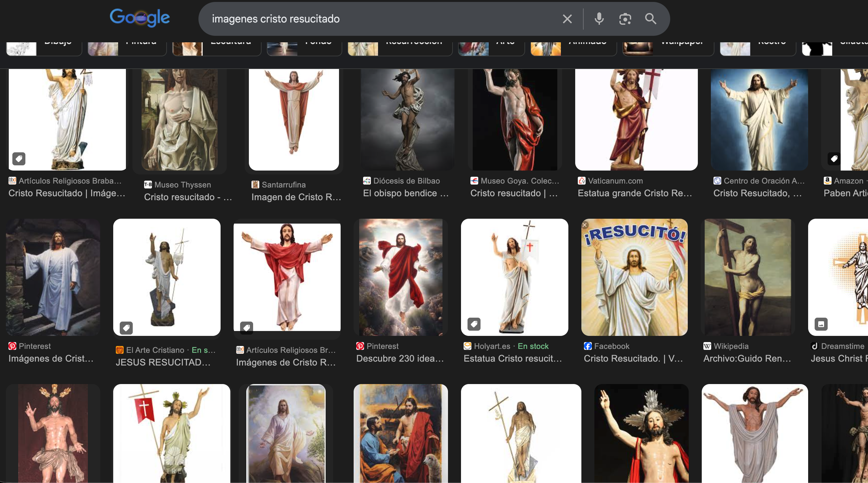Open Google Lens image search camera icon
This screenshot has height=483, width=868.
coord(625,19)
